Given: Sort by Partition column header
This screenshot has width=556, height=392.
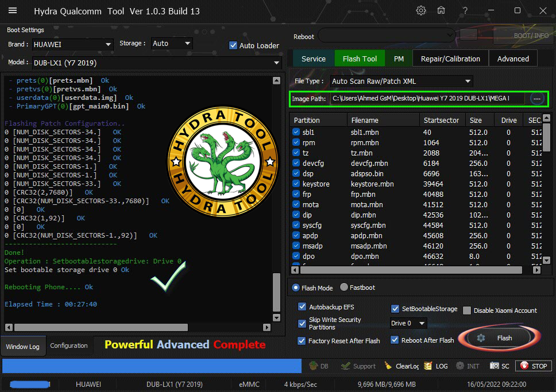Looking at the screenshot, I should (318, 120).
